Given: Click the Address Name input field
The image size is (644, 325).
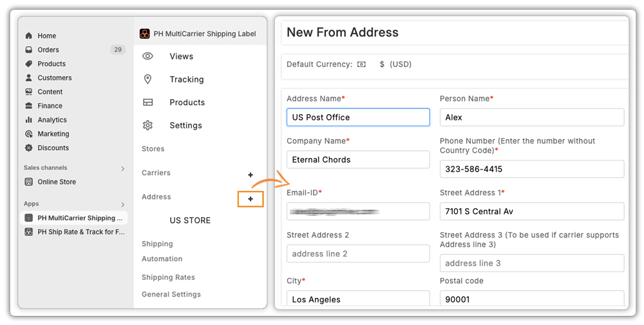Looking at the screenshot, I should coord(358,117).
